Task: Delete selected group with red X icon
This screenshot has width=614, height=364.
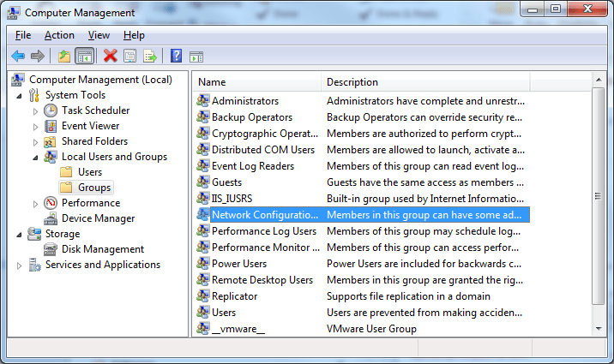Action: pos(111,56)
